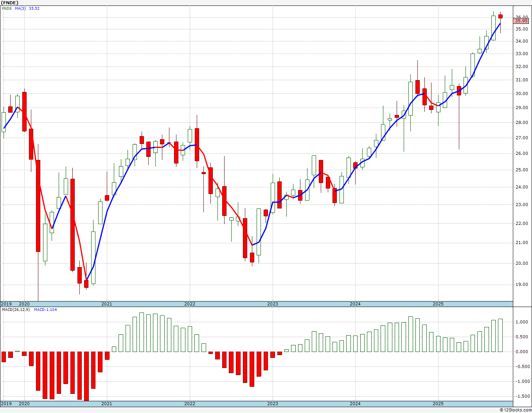532x413 pixels.
Task: Click "2023" on the MACD panel time axis
Action: coord(273,404)
